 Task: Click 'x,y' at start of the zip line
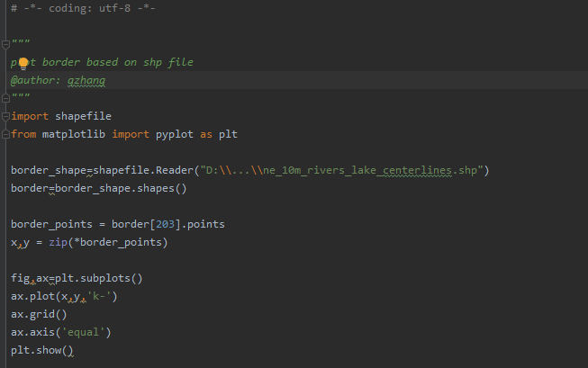20,242
